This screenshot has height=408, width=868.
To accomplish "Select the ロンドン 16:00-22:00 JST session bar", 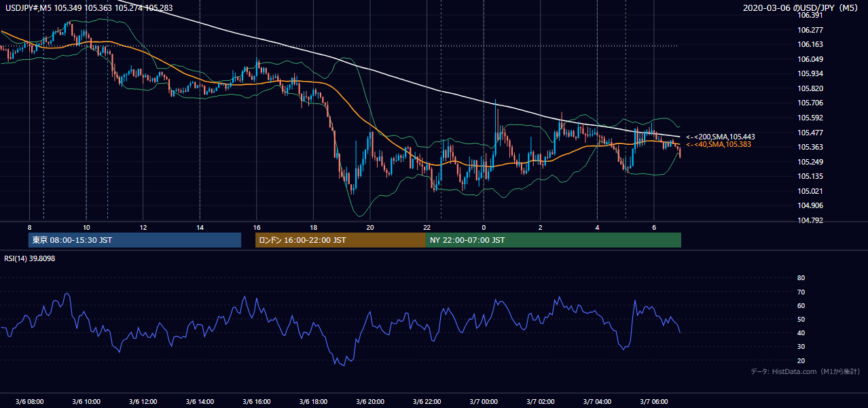I will point(340,240).
